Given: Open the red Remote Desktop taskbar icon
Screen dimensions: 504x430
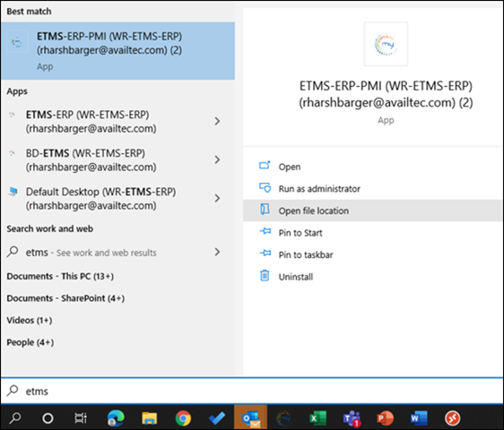Looking at the screenshot, I should point(453,418).
